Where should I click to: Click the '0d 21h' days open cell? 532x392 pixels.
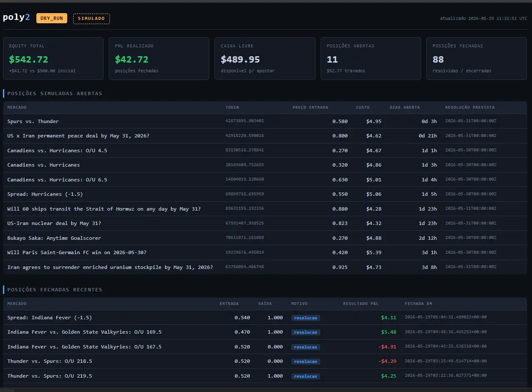[428, 136]
